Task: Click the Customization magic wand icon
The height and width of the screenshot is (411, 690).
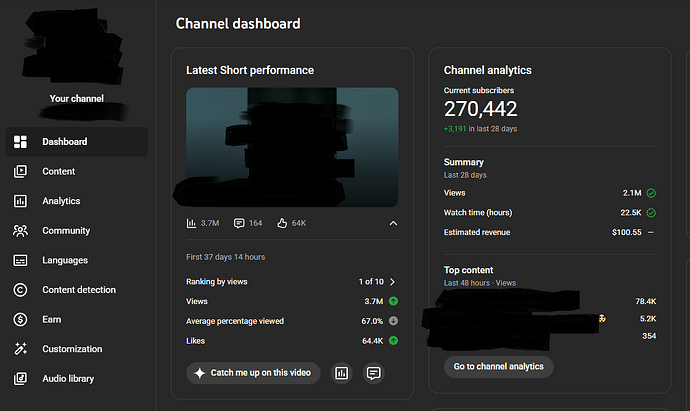Action: (x=20, y=349)
